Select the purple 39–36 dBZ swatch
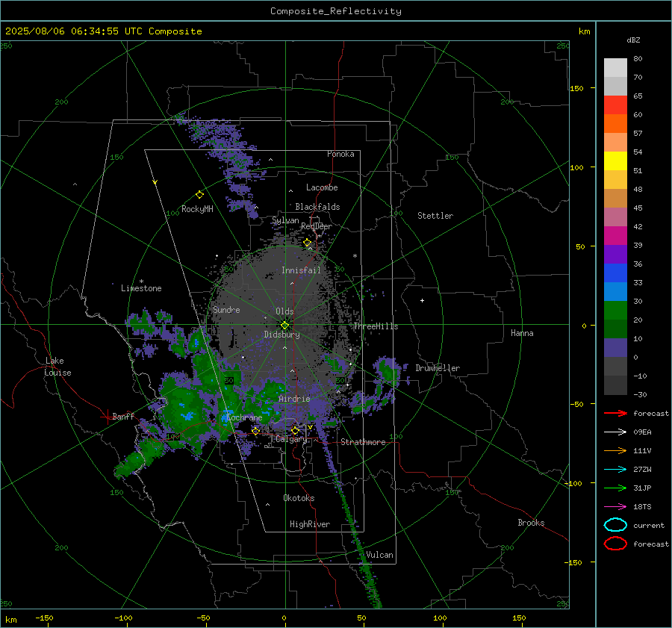The height and width of the screenshot is (628, 672). (615, 254)
